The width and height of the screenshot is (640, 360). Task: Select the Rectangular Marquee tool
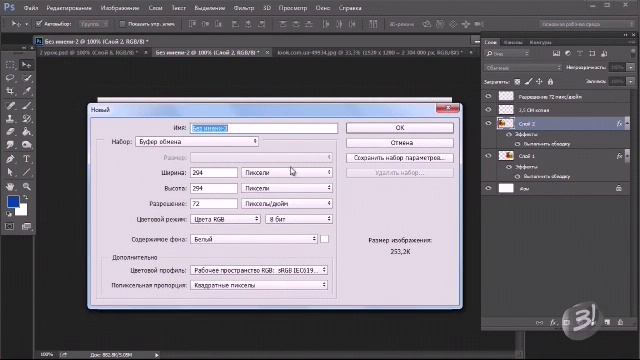pyautogui.click(x=10, y=65)
